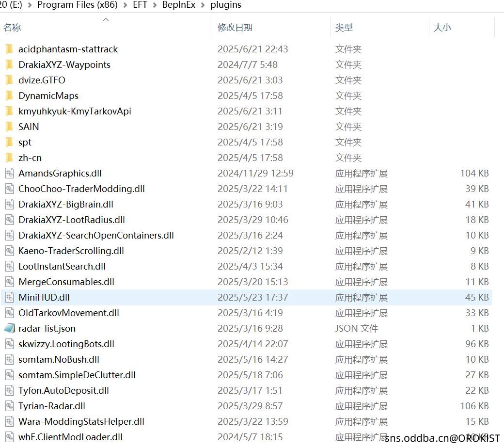Viewport: 504px width, 448px height.
Task: Click the radar-list.json file name
Action: pyautogui.click(x=47, y=328)
